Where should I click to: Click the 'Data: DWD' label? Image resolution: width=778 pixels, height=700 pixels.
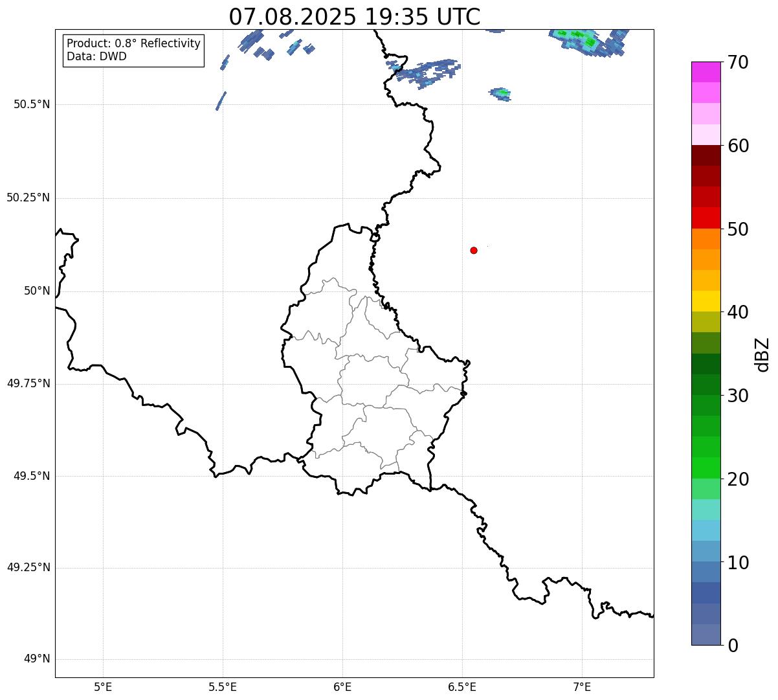click(x=97, y=56)
